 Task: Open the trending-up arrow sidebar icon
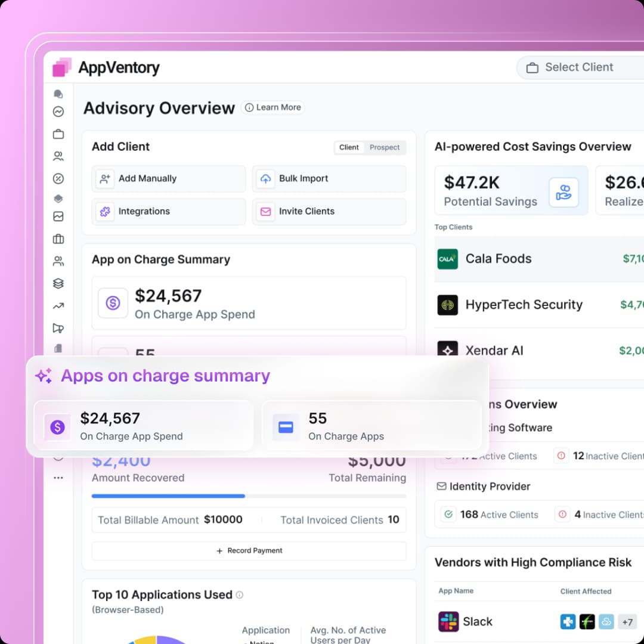tap(58, 306)
